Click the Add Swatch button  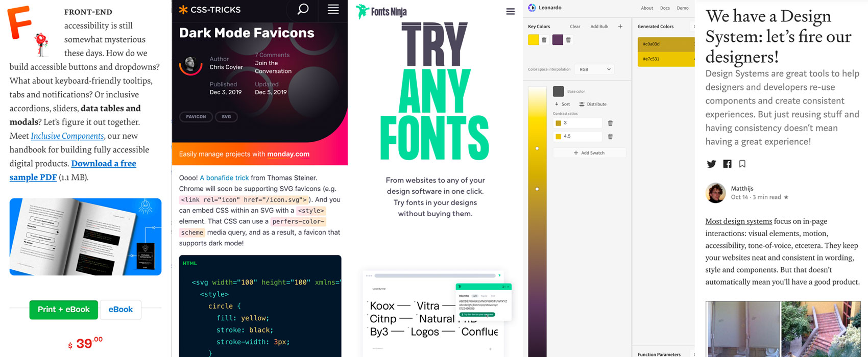589,153
